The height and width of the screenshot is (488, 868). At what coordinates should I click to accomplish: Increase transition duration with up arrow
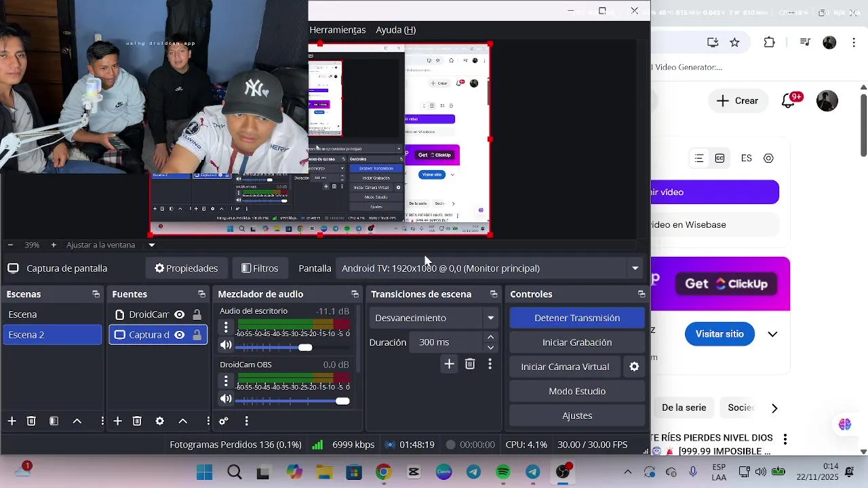click(x=490, y=338)
